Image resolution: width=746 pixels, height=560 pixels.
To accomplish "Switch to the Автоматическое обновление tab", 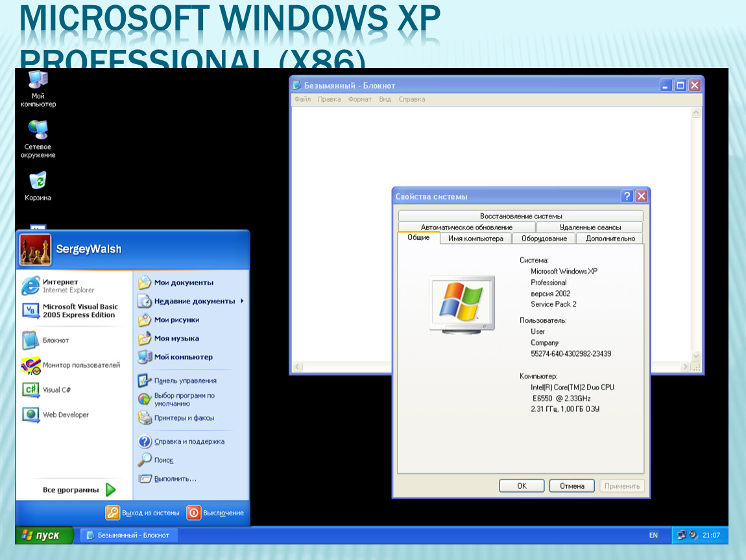I will tap(466, 227).
